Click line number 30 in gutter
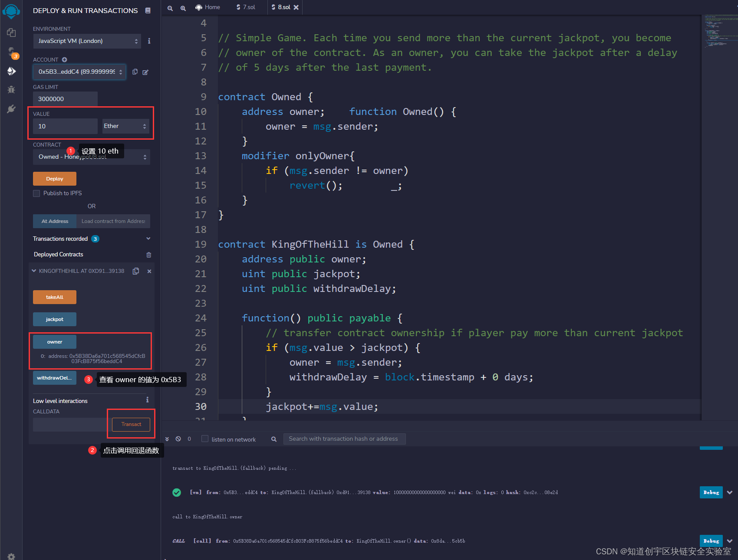The image size is (738, 560). click(201, 406)
